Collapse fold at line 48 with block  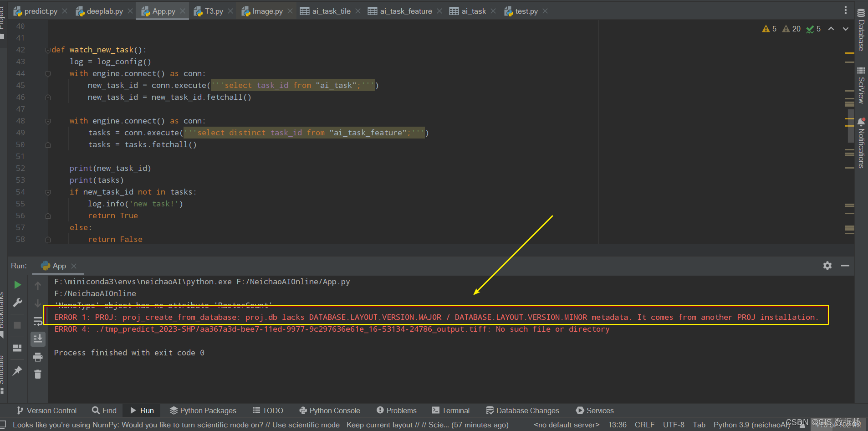(48, 121)
